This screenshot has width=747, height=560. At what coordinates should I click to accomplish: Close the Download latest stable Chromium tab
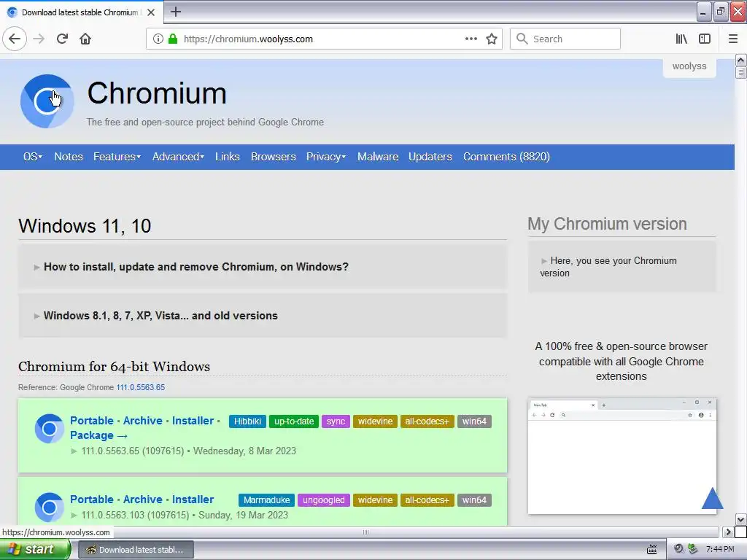coord(151,12)
